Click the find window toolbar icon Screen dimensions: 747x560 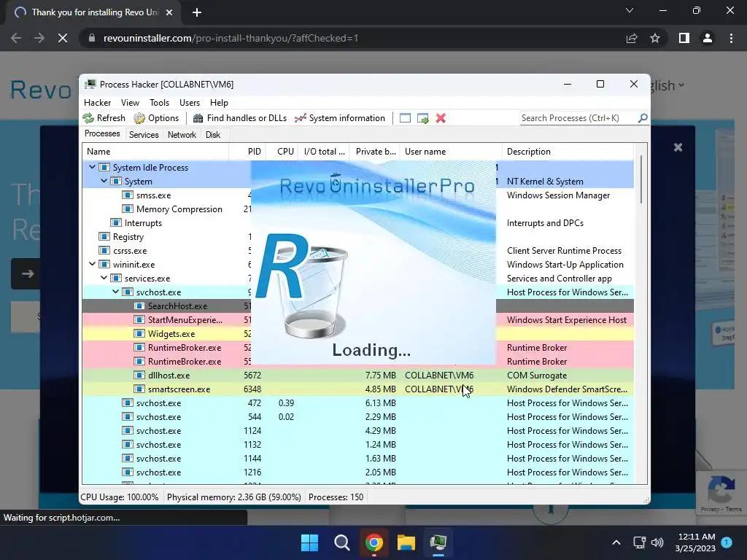coord(405,118)
